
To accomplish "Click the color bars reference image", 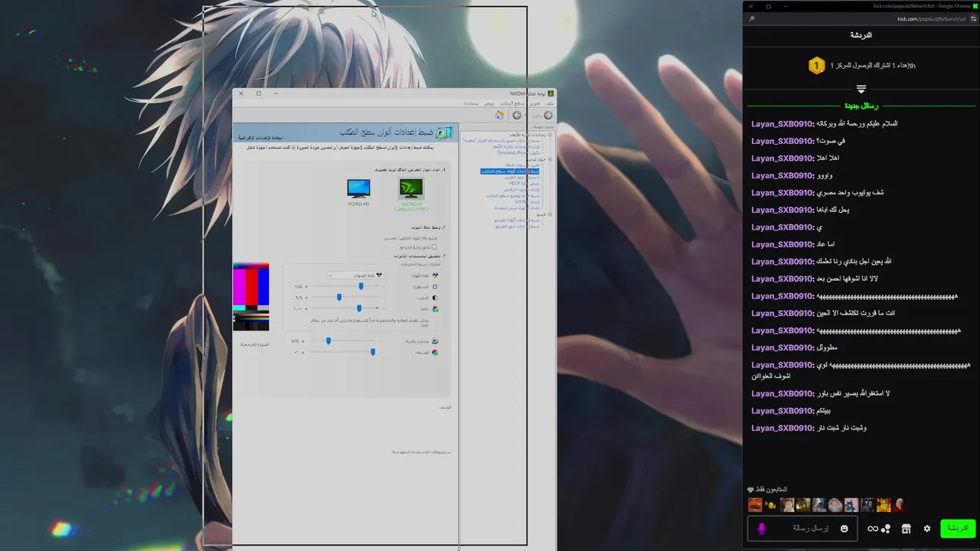I will (x=250, y=297).
